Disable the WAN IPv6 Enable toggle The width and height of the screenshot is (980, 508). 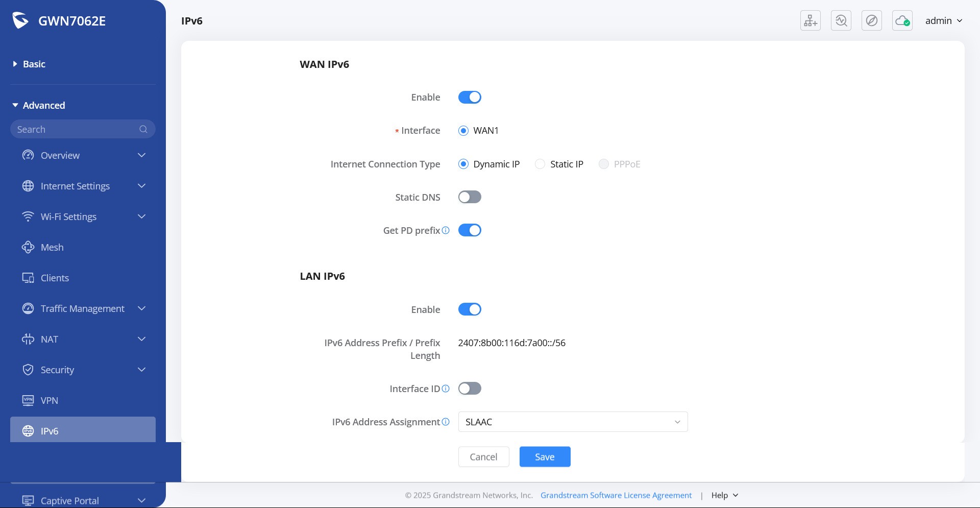(470, 97)
